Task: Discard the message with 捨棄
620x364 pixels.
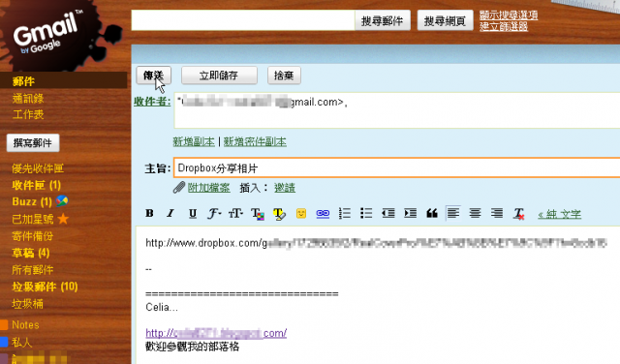Action: click(284, 76)
